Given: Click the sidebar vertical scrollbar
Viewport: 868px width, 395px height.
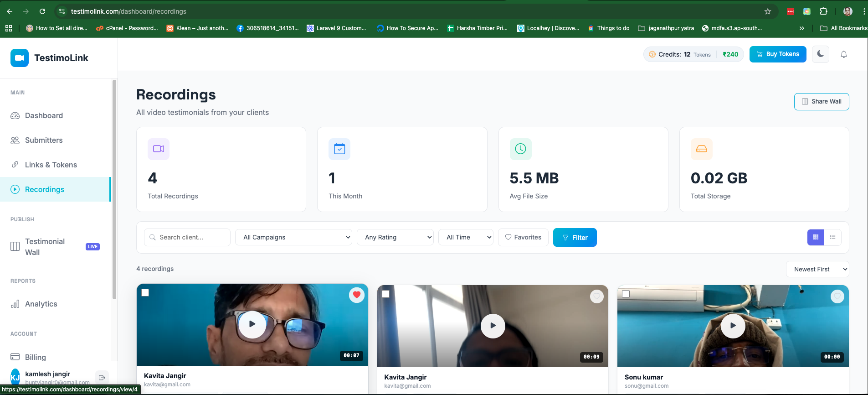Looking at the screenshot, I should click(114, 189).
